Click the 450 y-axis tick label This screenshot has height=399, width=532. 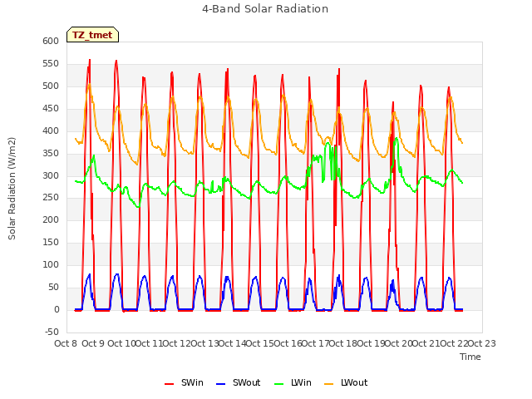click(x=51, y=108)
